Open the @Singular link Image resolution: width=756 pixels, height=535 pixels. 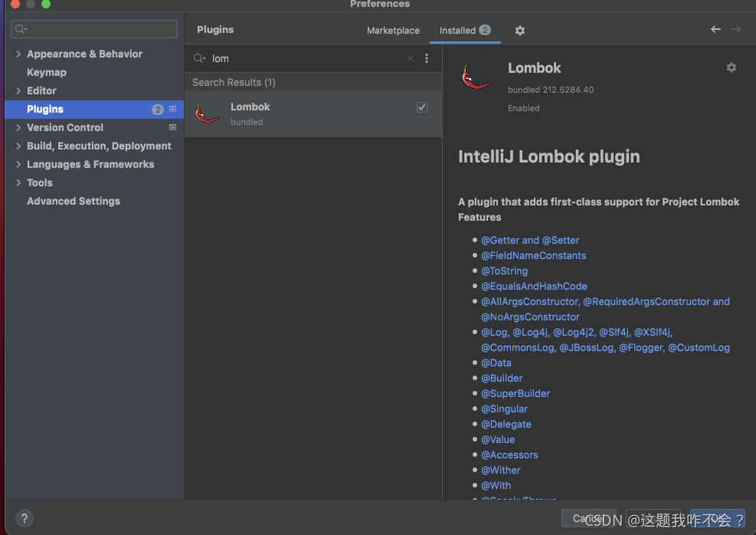click(504, 409)
